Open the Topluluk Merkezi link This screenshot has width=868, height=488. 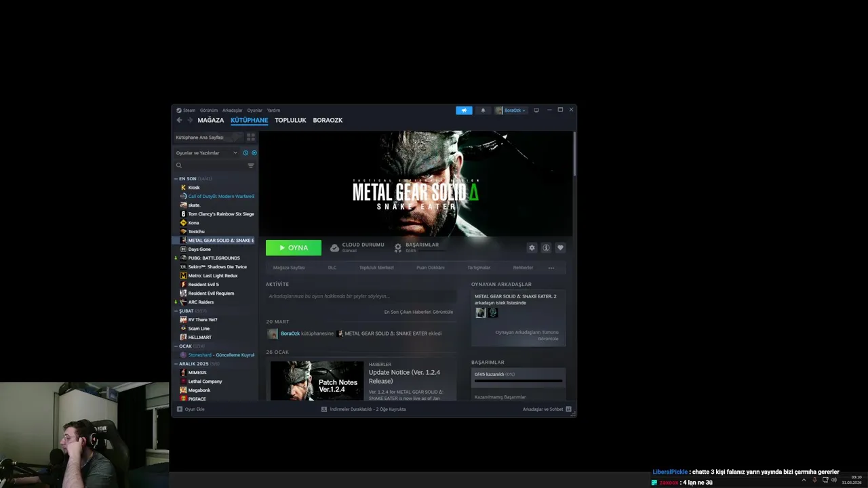pyautogui.click(x=376, y=268)
